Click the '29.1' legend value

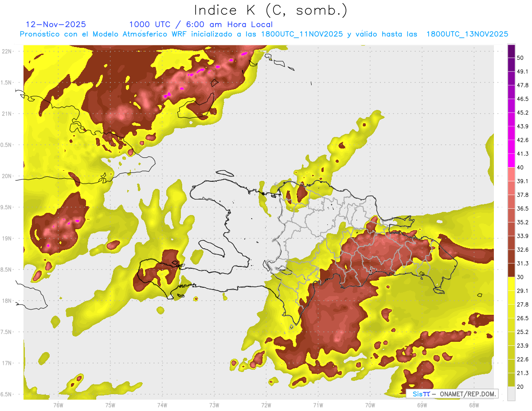pos(523,291)
